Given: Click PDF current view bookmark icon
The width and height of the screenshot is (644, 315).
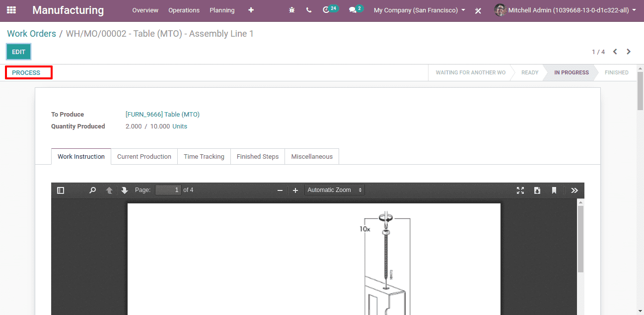Looking at the screenshot, I should [x=554, y=190].
